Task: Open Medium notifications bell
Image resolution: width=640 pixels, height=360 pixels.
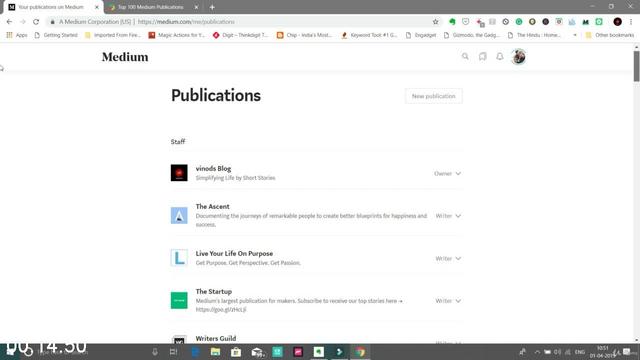Action: [500, 56]
